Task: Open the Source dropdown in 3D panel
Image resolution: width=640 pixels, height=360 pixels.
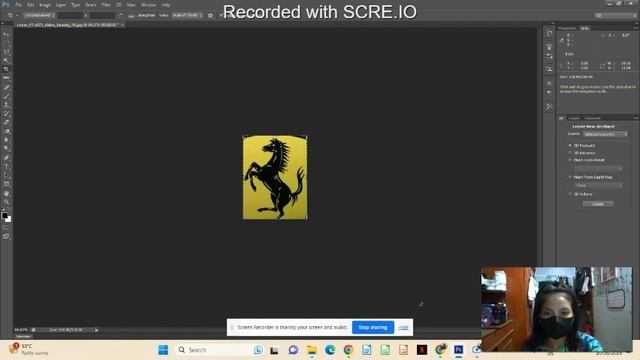Action: click(605, 134)
